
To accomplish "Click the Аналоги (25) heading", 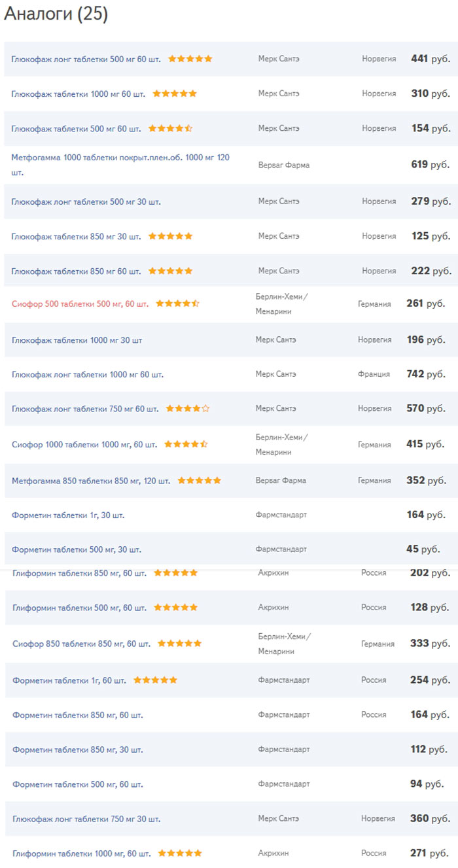I will pyautogui.click(x=56, y=14).
